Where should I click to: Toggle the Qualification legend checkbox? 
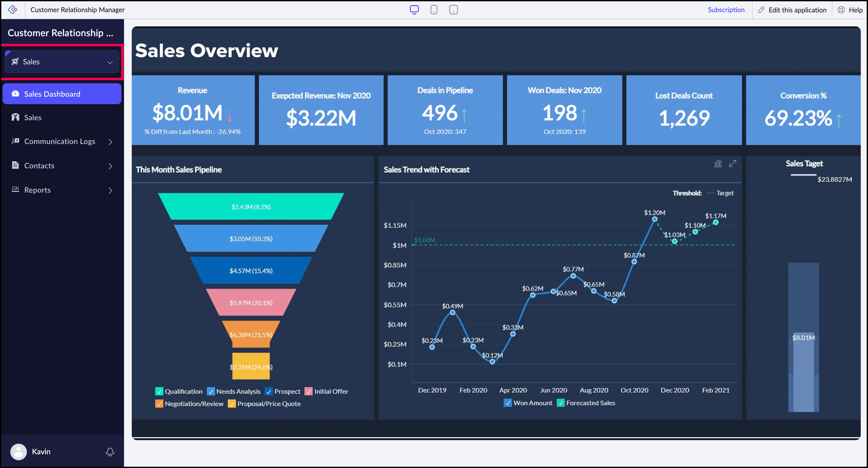point(159,391)
